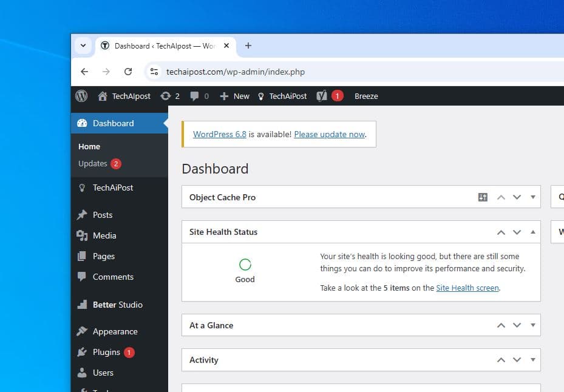
Task: Expand the Activity panel
Action: [x=532, y=360]
